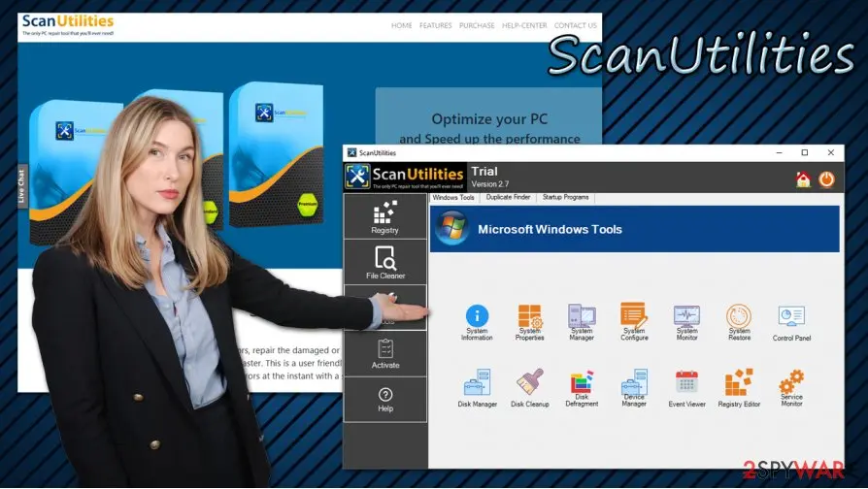Screen dimensions: 868x489
Task: Click the Microsoft Windows Tools banner logo
Action: click(x=451, y=228)
